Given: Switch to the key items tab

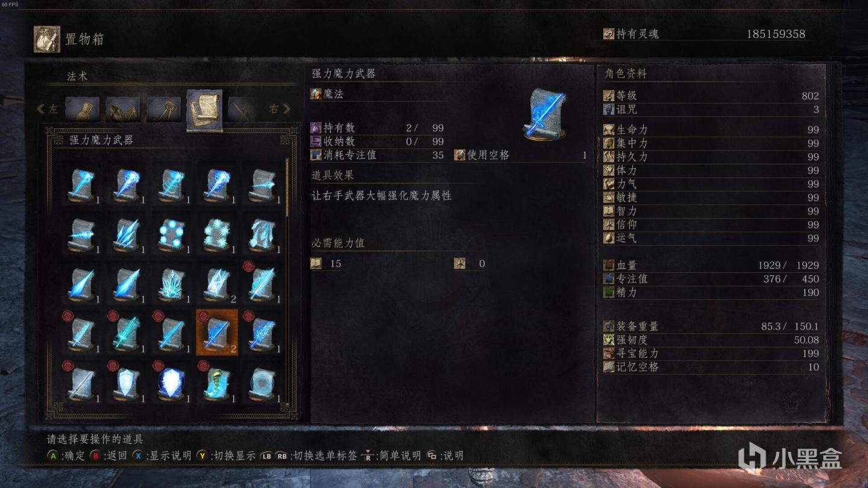Looking at the screenshot, I should click(164, 110).
